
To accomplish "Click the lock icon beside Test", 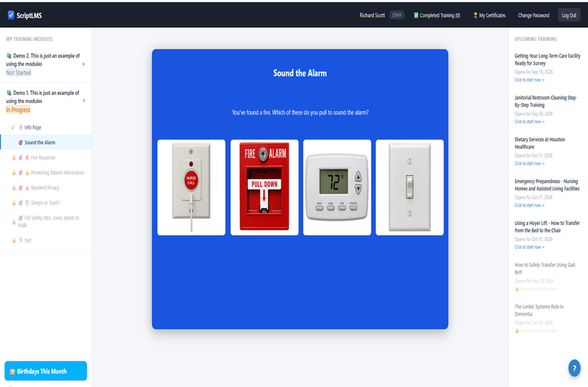I will point(14,241).
